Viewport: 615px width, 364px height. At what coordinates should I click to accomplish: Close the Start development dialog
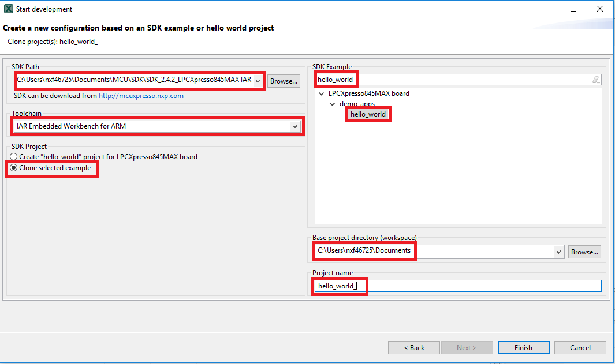(600, 9)
